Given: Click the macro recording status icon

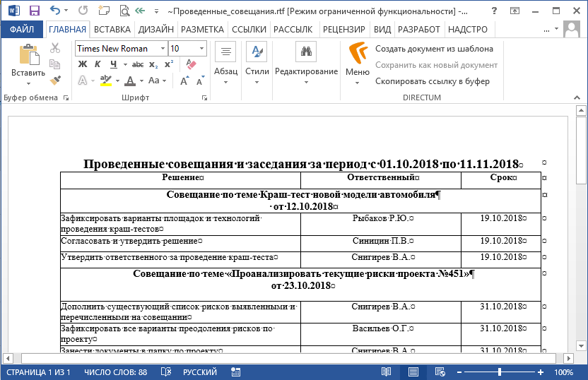Looking at the screenshot, I should click(x=236, y=372).
